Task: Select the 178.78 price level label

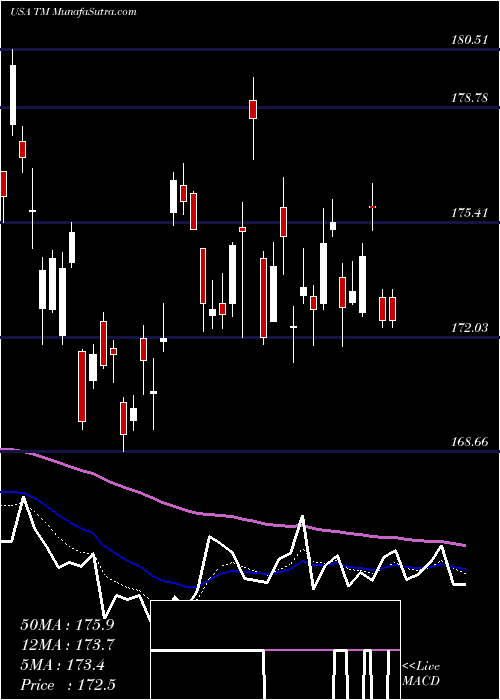Action: pyautogui.click(x=470, y=98)
